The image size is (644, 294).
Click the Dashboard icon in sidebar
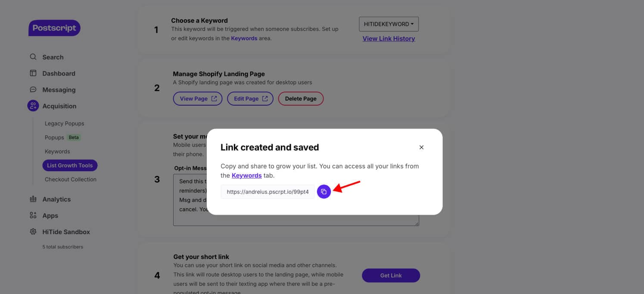(x=33, y=73)
